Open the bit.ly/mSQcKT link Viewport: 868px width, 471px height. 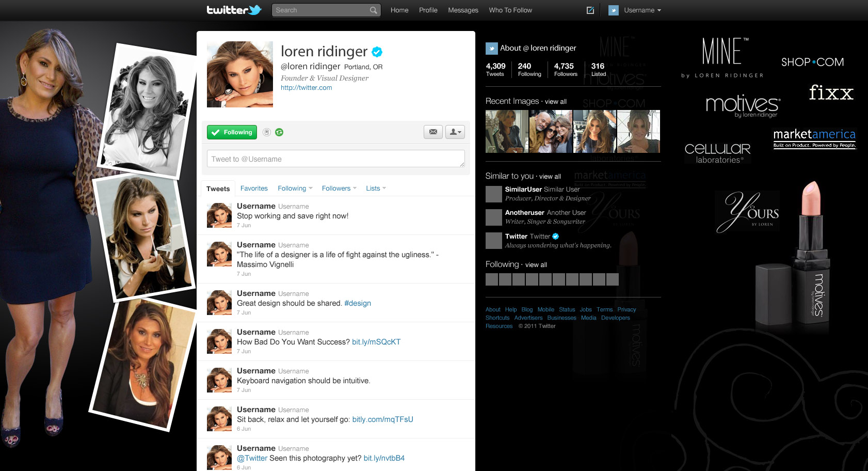[376, 342]
